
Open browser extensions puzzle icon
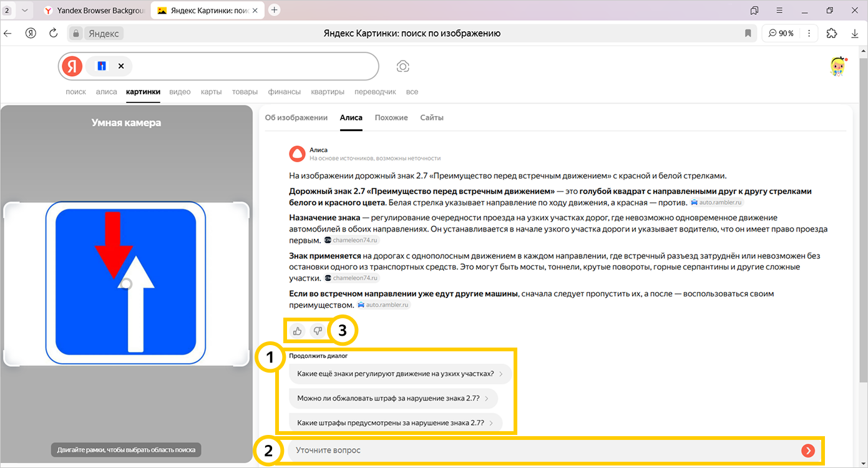831,33
